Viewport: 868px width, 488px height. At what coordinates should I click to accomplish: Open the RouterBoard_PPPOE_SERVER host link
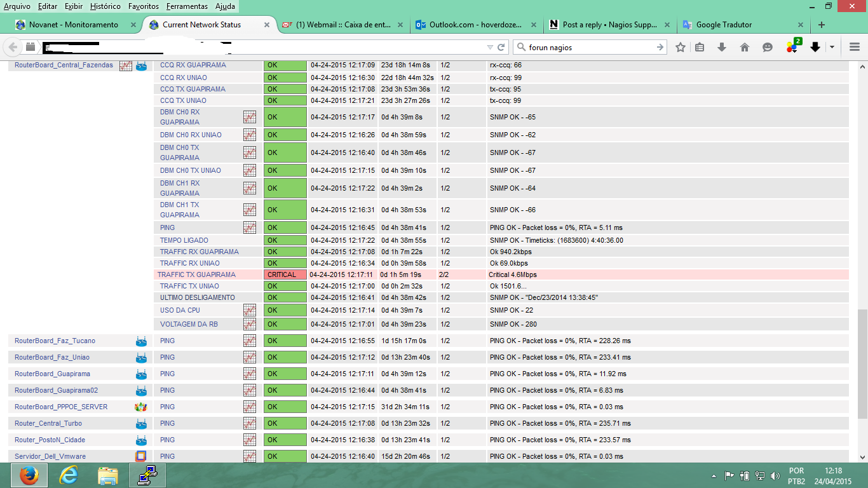point(61,407)
